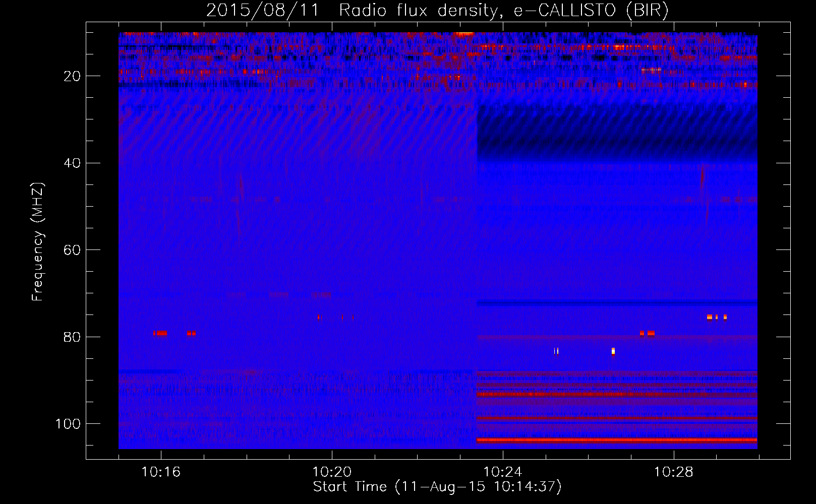The image size is (816, 504).
Task: Click the time tick label "10:20"
Action: point(332,472)
